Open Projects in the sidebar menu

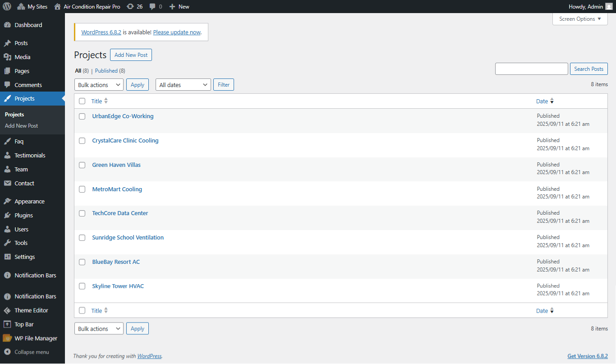click(32, 98)
